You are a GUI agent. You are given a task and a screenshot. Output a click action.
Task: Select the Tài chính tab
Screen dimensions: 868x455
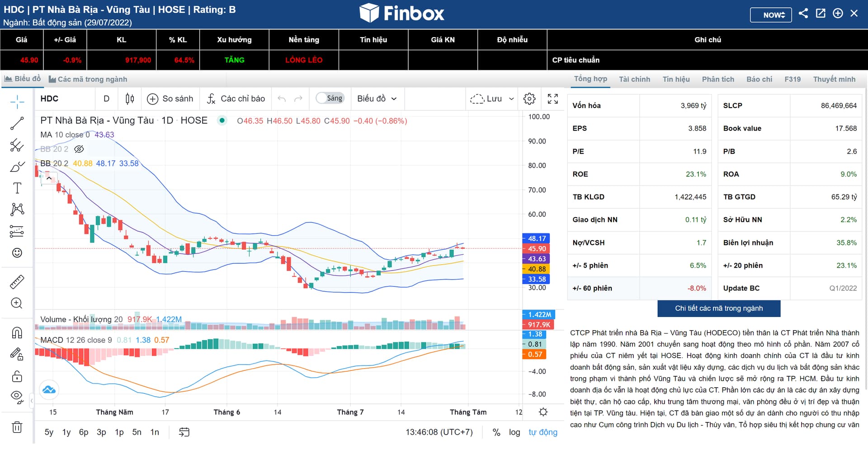click(635, 79)
